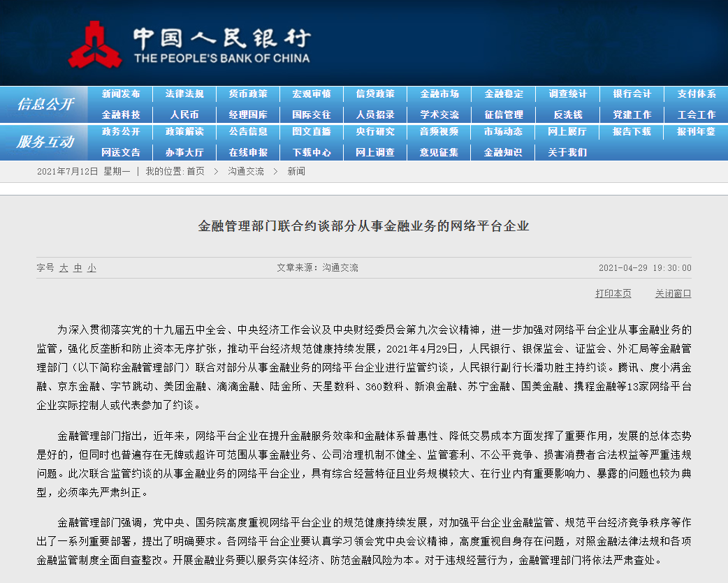This screenshot has width=728, height=583.
Task: Open the 下载中心 section
Action: coord(312,152)
